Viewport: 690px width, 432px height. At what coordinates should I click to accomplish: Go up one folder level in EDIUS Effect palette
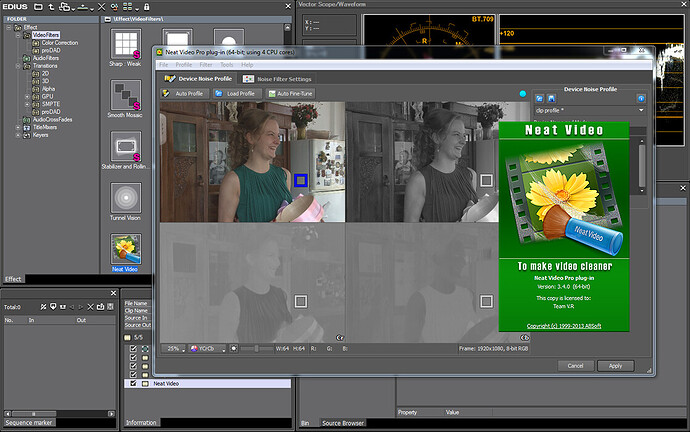(51, 7)
